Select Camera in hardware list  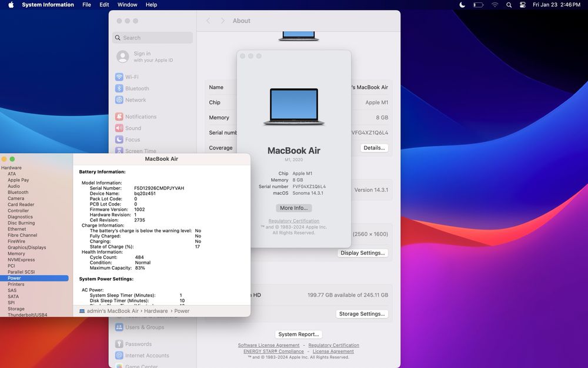coord(16,198)
